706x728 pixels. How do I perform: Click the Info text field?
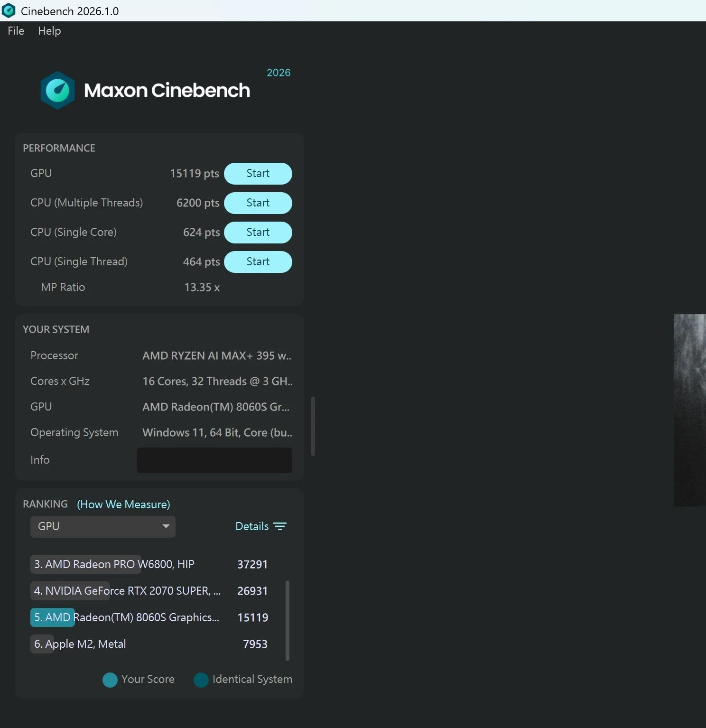(214, 460)
